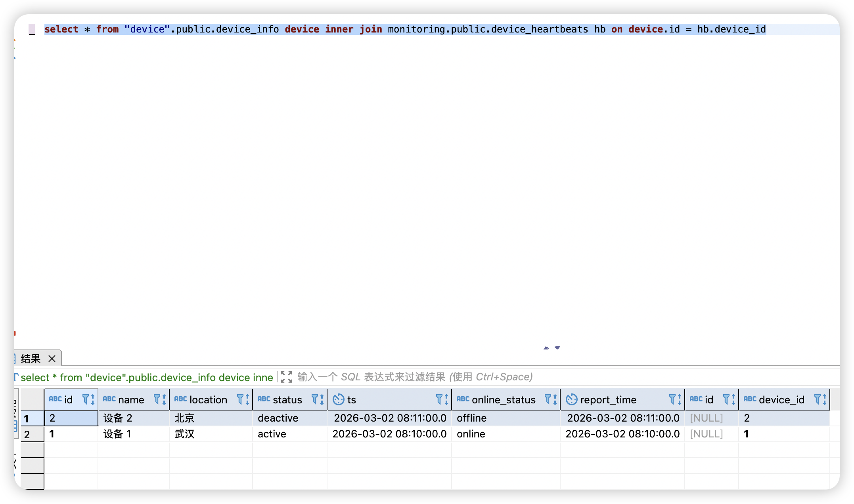Open filter icon on device_id column
This screenshot has width=854, height=504.
818,399
